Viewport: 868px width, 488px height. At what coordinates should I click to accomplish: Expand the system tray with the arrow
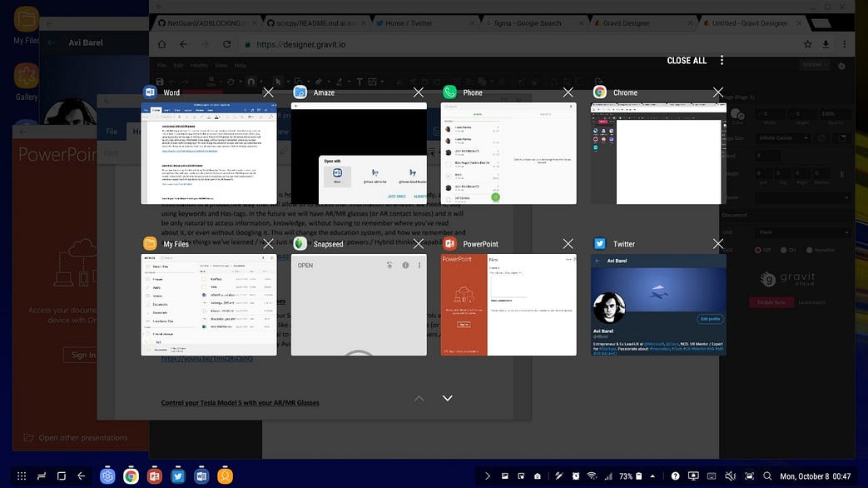point(487,476)
